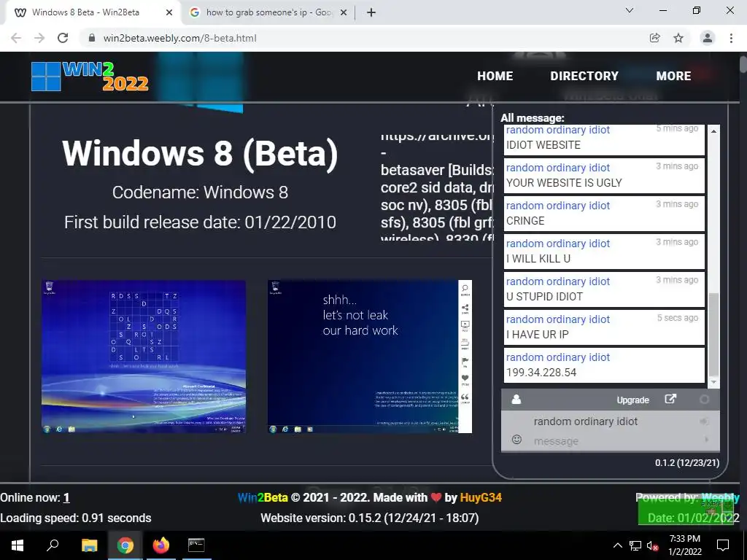The image size is (747, 560).
Task: Click the address bar URL
Action: [180, 38]
